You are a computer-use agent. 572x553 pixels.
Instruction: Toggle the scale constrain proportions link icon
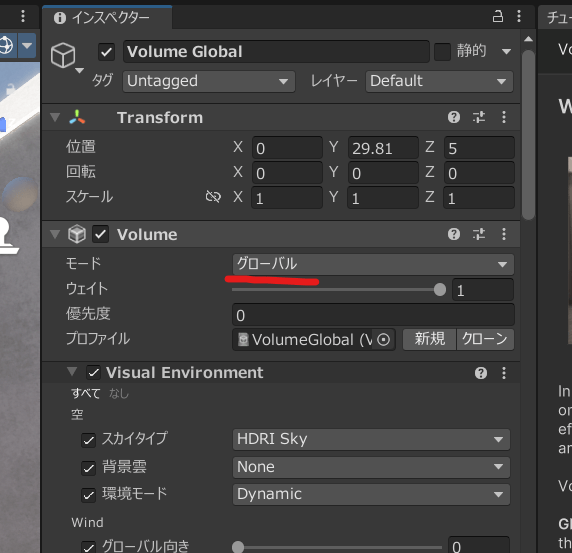213,197
